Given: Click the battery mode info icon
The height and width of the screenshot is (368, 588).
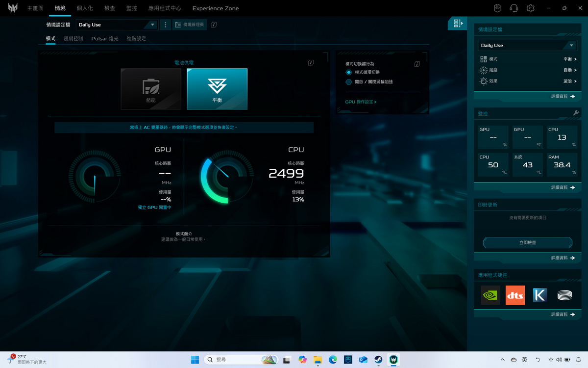Looking at the screenshot, I should click(311, 63).
